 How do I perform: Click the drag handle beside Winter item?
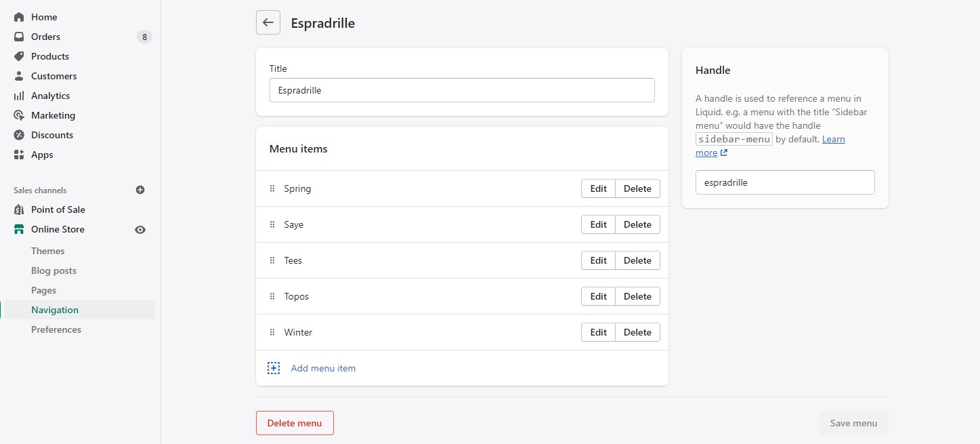[272, 332]
